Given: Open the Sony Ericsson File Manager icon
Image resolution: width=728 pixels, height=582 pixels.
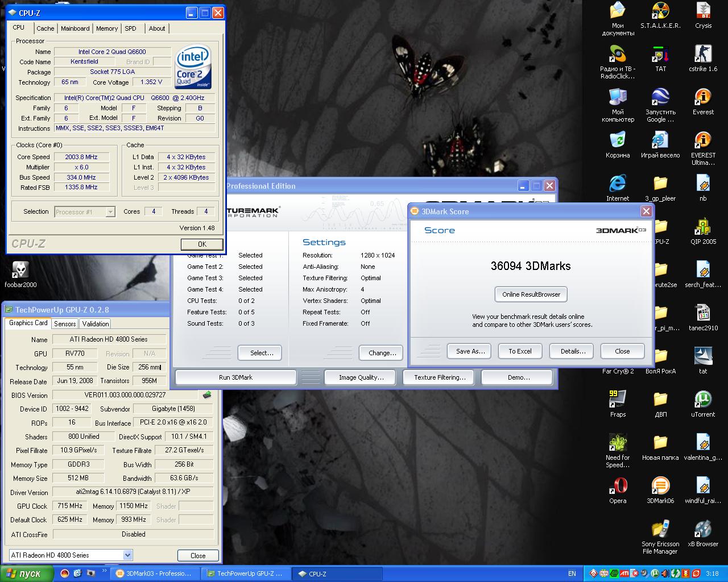Looking at the screenshot, I should [x=660, y=538].
